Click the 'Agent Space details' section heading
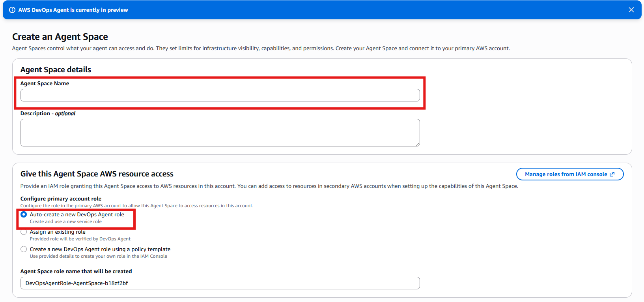Screen dimensions: 644x302 (x=56, y=69)
